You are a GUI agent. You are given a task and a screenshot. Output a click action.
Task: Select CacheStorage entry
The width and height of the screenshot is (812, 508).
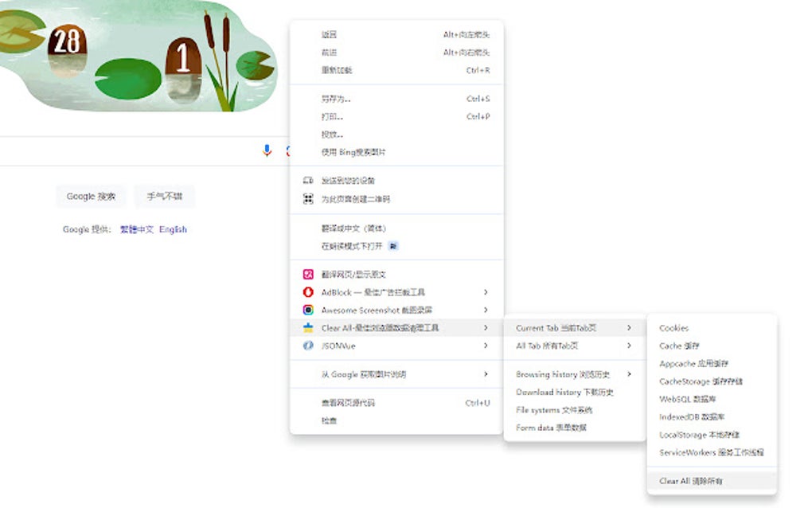pyautogui.click(x=712, y=381)
